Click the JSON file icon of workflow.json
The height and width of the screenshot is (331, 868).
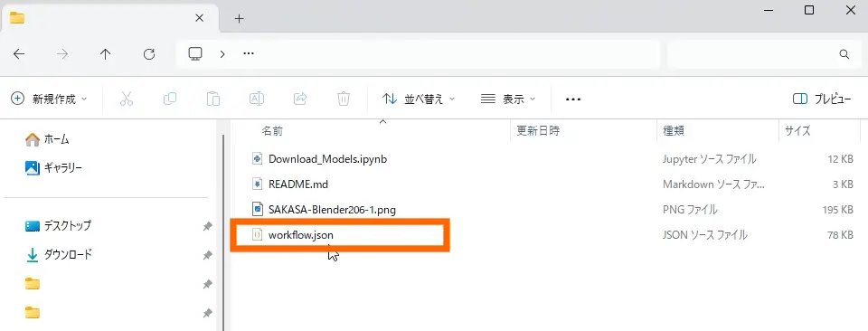tap(257, 235)
